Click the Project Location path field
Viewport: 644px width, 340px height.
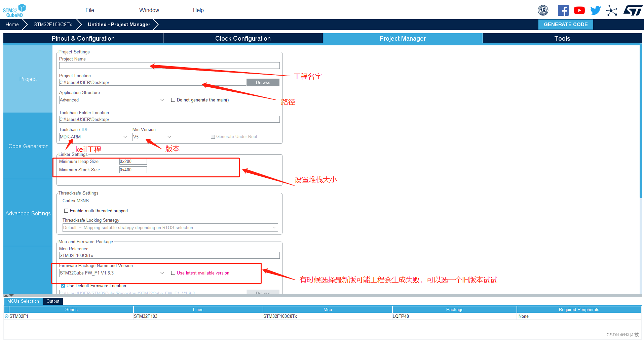153,82
